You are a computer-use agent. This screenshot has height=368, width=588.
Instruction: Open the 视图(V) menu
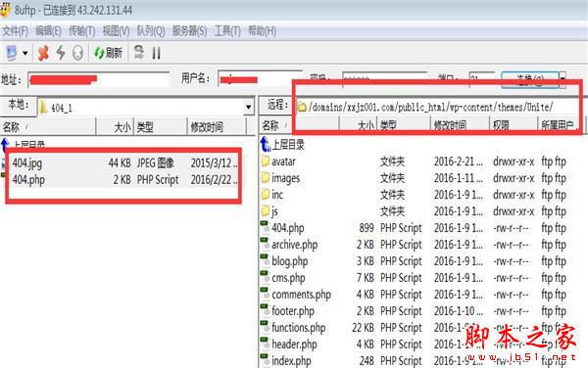(116, 30)
